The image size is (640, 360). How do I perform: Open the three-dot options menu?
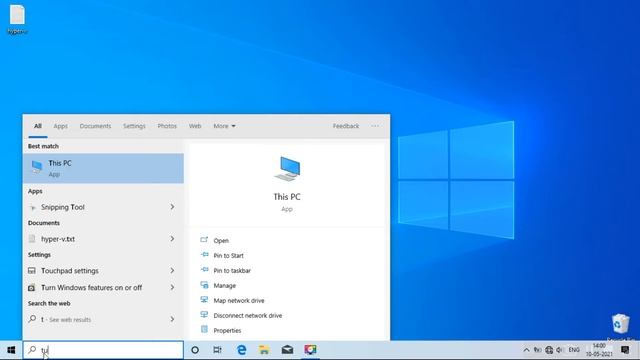pos(375,126)
